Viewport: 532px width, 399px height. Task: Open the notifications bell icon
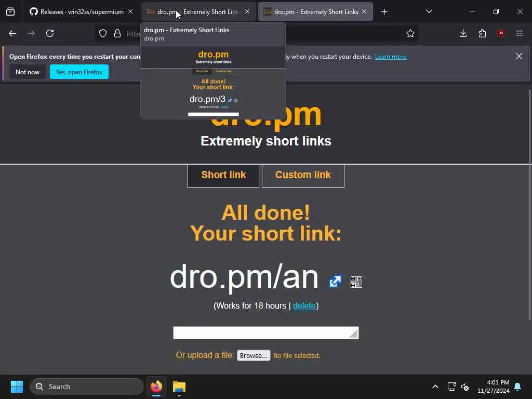(x=518, y=387)
